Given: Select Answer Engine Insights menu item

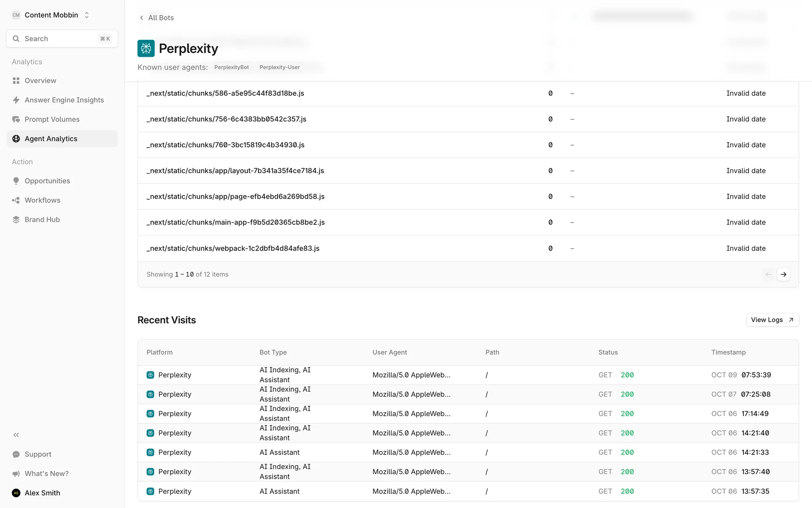Looking at the screenshot, I should pyautogui.click(x=64, y=100).
